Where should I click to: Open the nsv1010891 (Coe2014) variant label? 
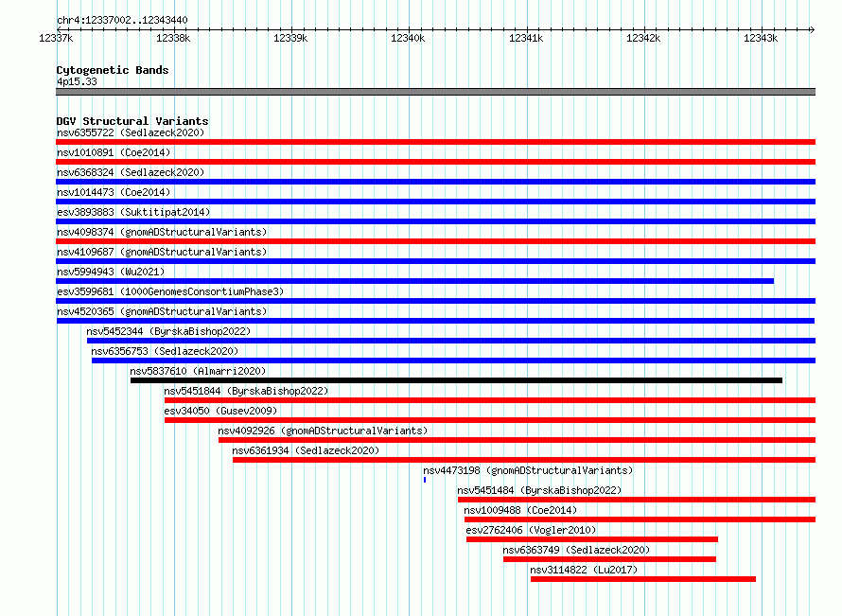point(114,152)
